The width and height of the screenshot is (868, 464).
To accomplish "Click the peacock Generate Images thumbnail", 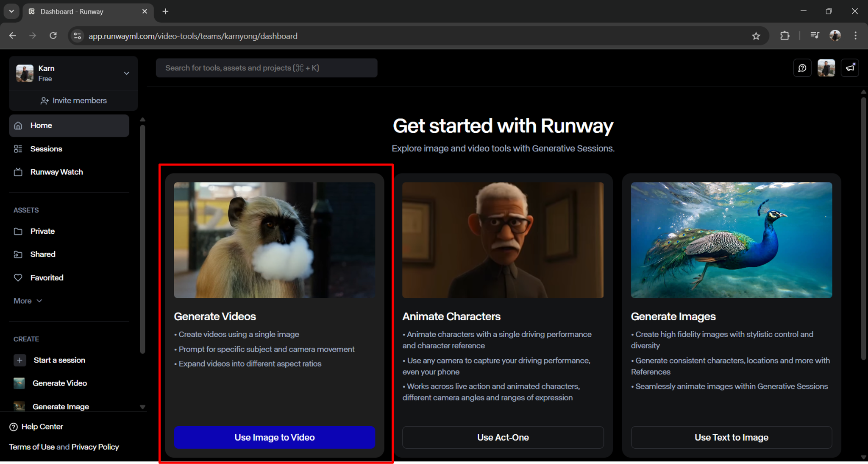I will (x=731, y=240).
